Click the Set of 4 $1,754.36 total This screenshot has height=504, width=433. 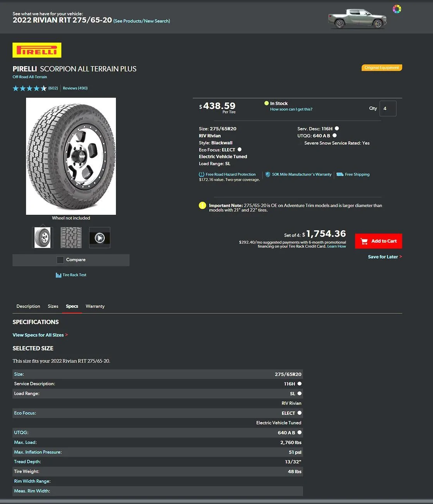pyautogui.click(x=315, y=234)
